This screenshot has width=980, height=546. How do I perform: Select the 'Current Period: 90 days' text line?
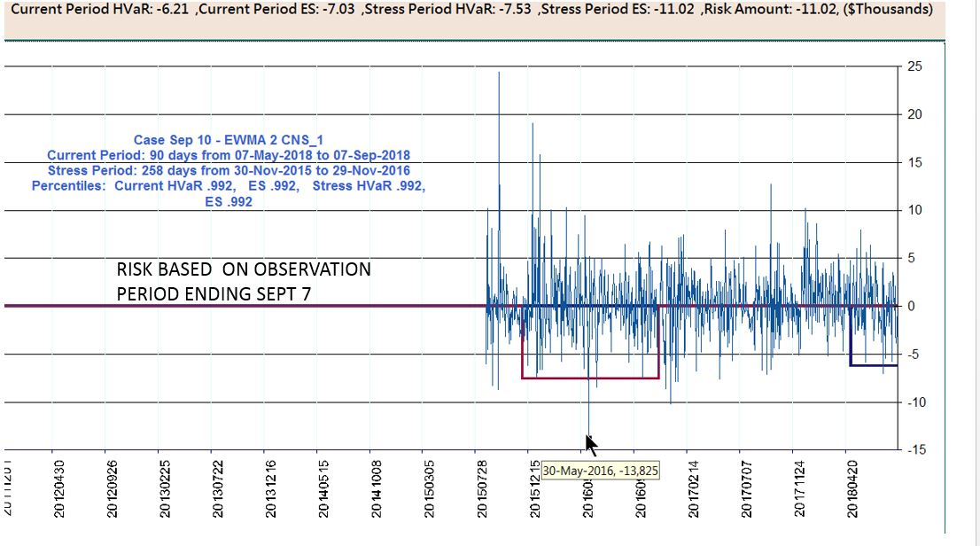point(229,155)
